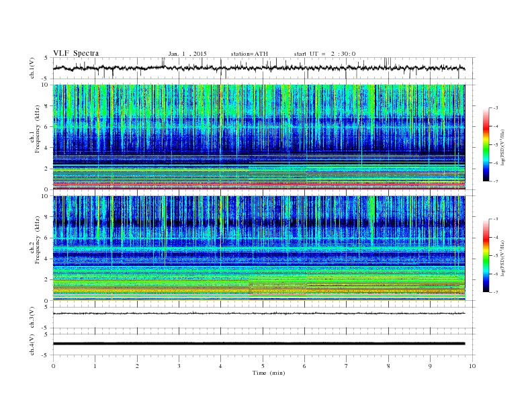Click the 2 minute tick label
The width and height of the screenshot is (532, 411).
pyautogui.click(x=137, y=366)
